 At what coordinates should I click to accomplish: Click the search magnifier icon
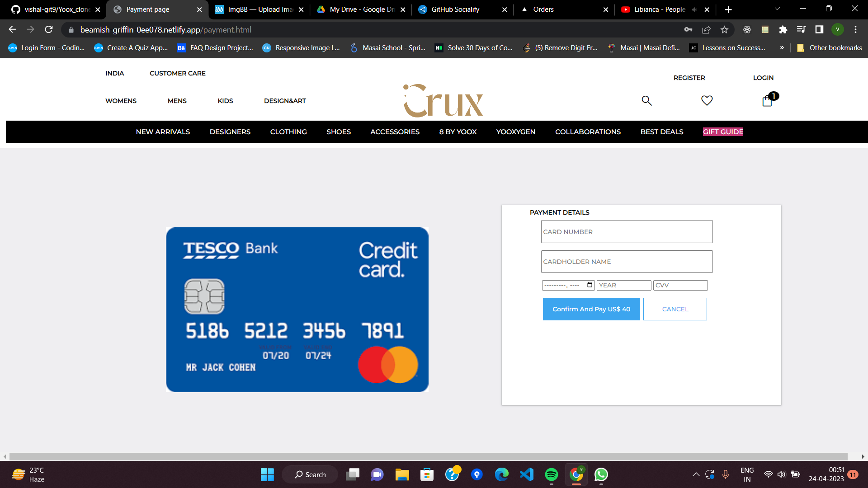[x=646, y=100]
